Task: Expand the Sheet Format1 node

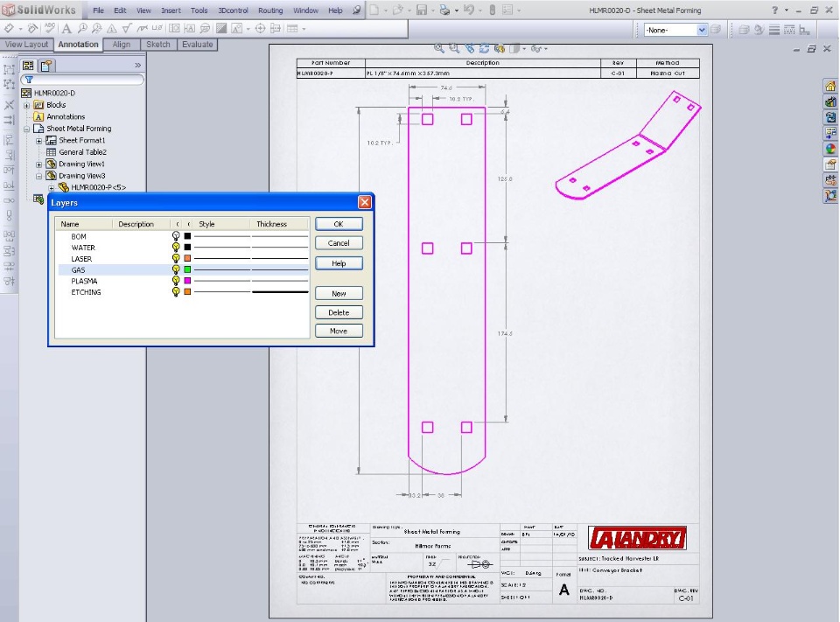Action: 39,140
